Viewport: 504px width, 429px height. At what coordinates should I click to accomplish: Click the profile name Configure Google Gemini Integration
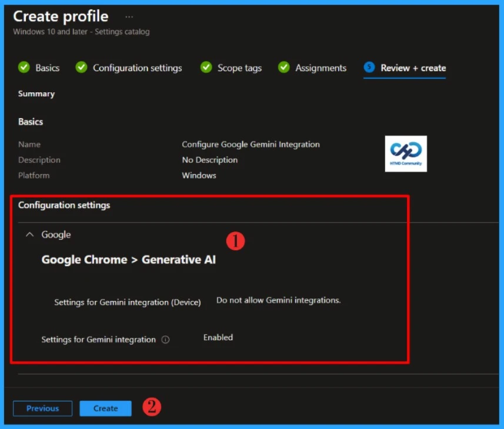(251, 145)
